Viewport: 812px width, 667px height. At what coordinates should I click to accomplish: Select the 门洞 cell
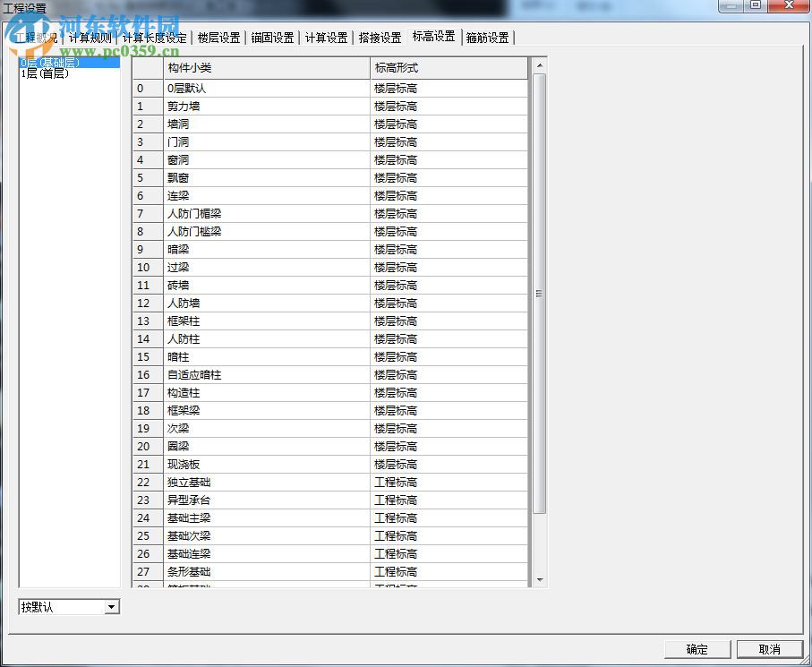click(267, 141)
